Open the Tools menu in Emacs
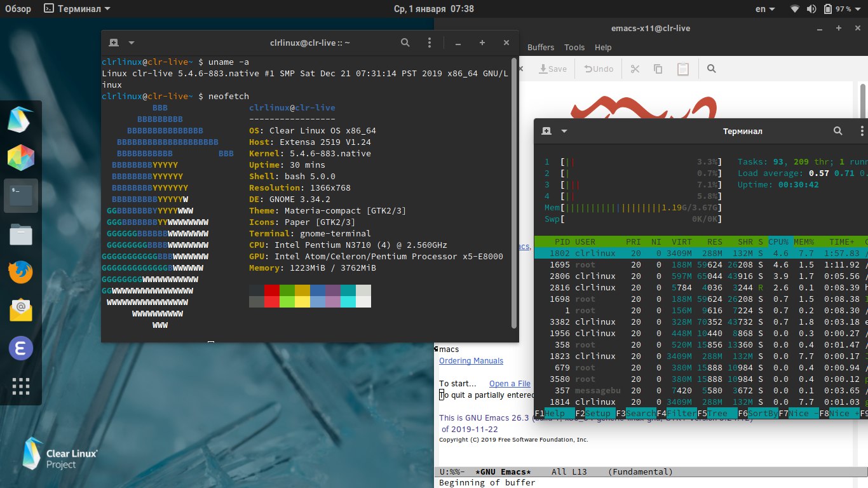868x488 pixels. point(574,47)
